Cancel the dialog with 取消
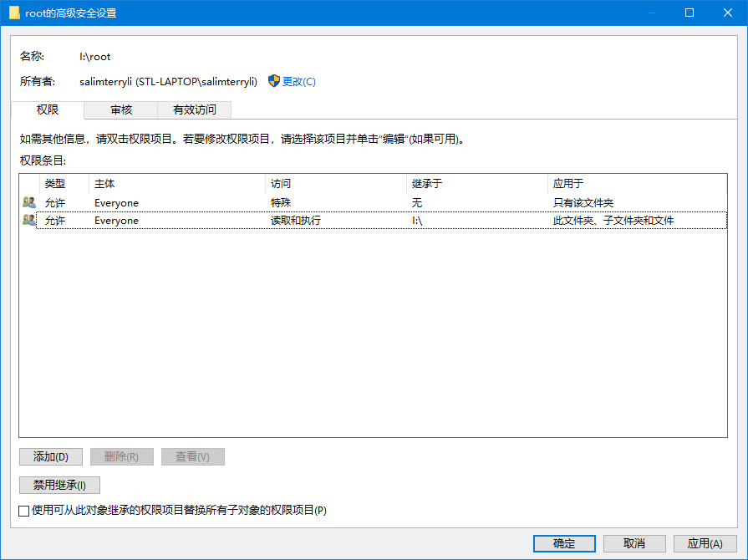Viewport: 748px width, 560px height. click(x=634, y=543)
